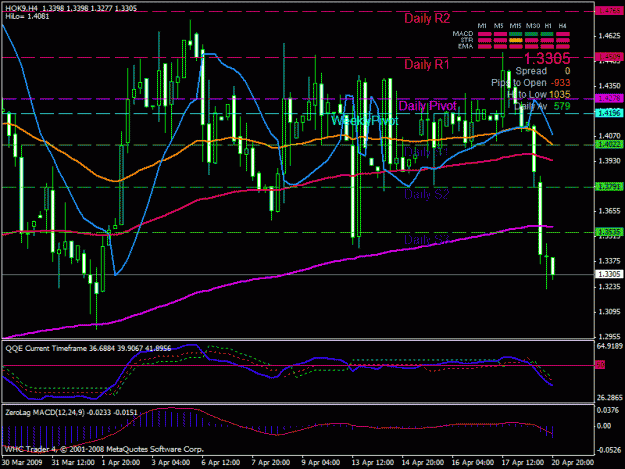Click the Daily S3 support label

coord(426,239)
